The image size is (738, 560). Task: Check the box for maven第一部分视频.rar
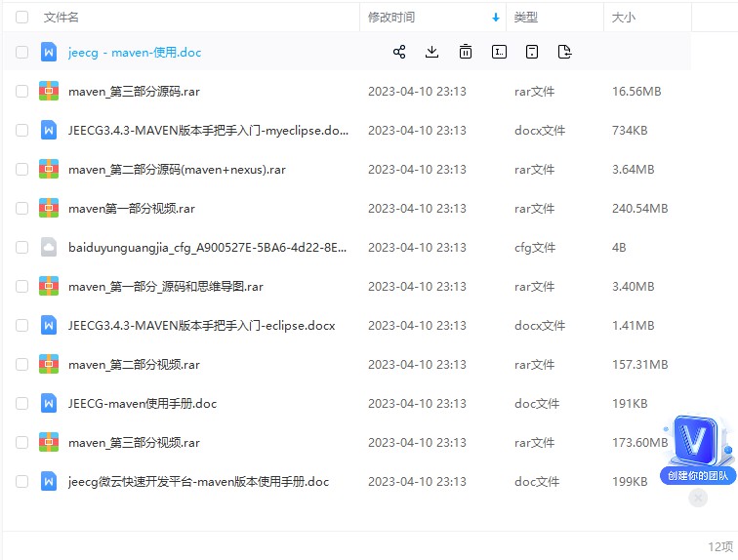coord(21,209)
